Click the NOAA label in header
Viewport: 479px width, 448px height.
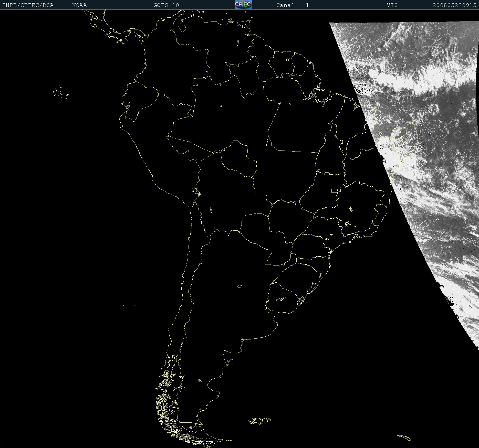(x=79, y=5)
